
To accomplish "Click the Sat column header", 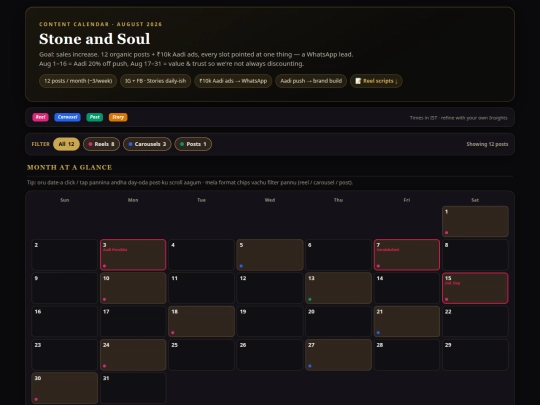I will (475, 200).
